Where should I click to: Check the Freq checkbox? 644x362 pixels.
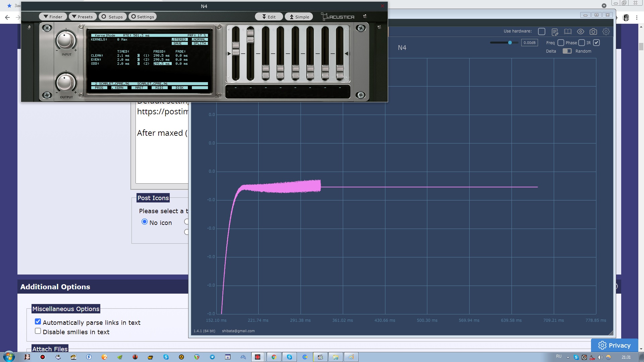coord(560,43)
